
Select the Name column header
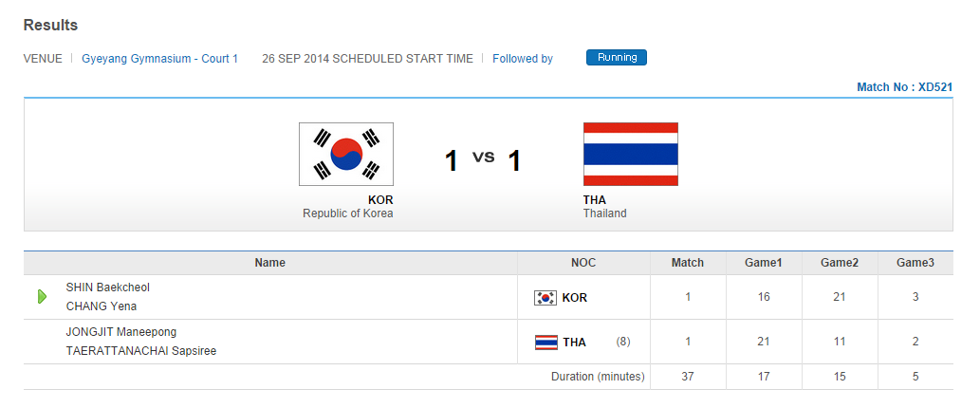click(x=269, y=263)
